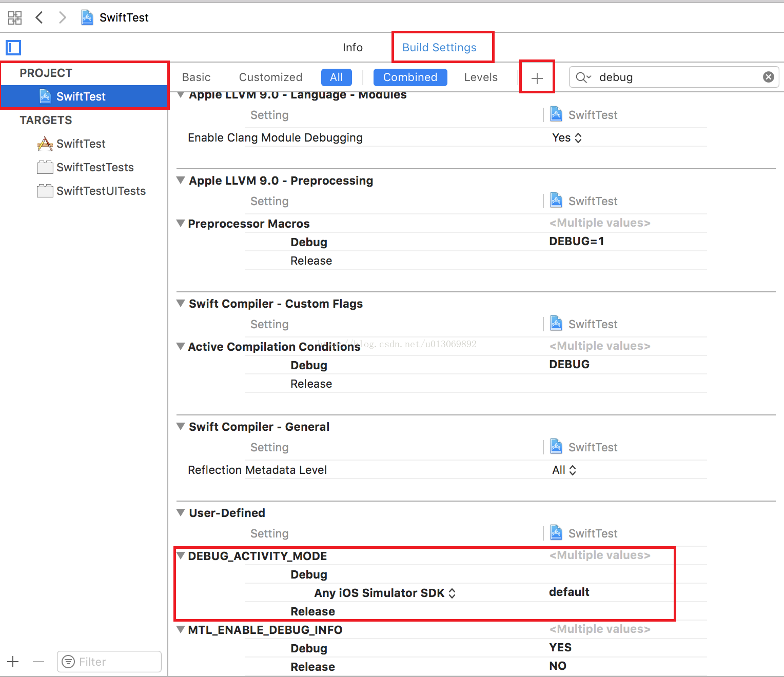Select the Reflection Metadata Level row
The width and height of the screenshot is (784, 677).
(442, 470)
